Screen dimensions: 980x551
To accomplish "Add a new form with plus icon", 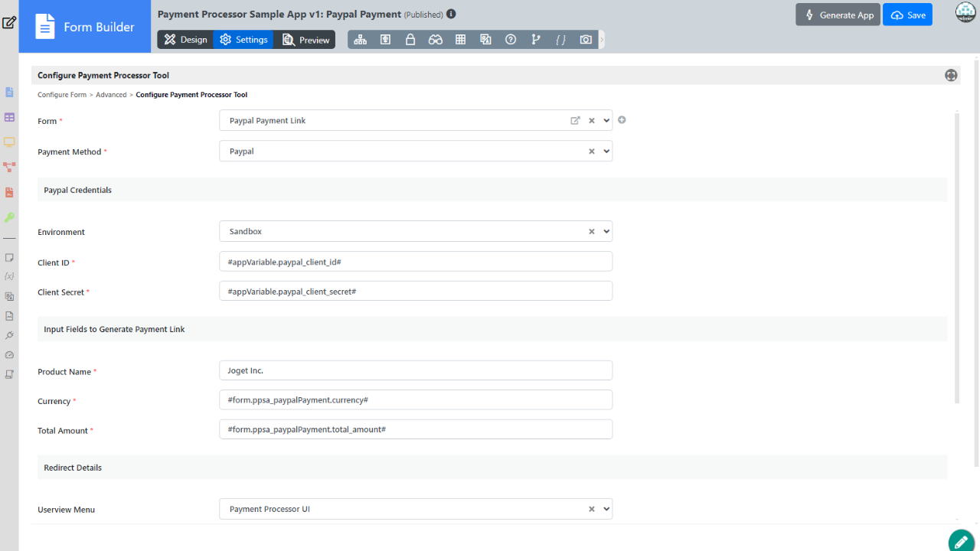I will tap(622, 120).
